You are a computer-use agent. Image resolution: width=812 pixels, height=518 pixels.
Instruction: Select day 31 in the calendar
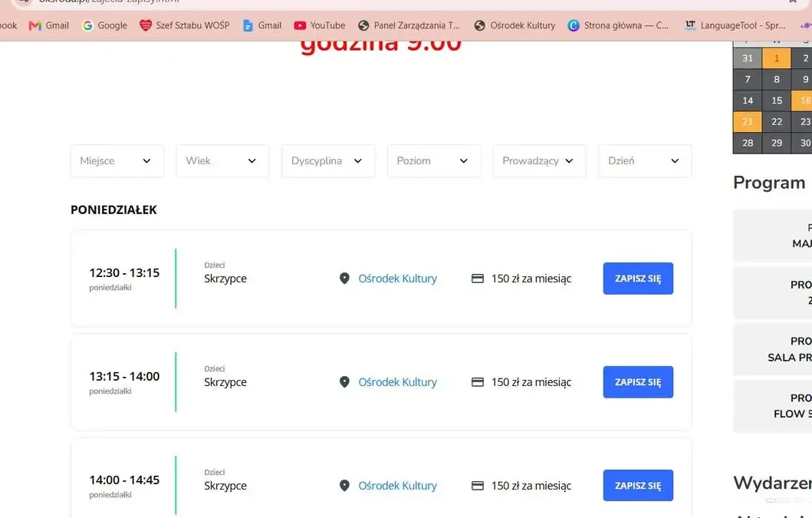point(748,58)
